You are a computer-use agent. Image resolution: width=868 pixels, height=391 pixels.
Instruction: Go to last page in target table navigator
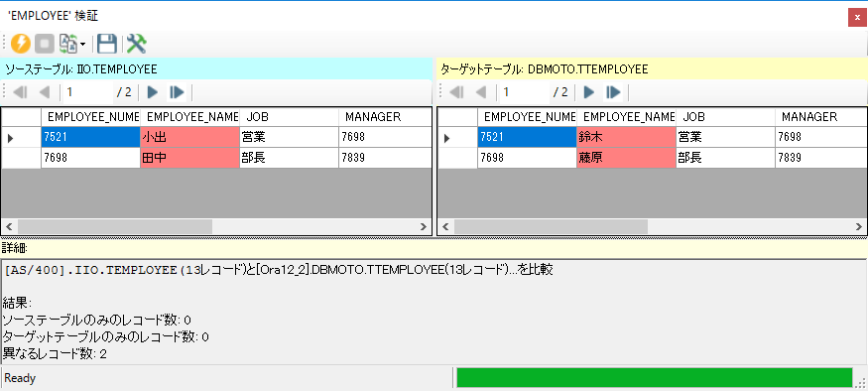click(613, 92)
